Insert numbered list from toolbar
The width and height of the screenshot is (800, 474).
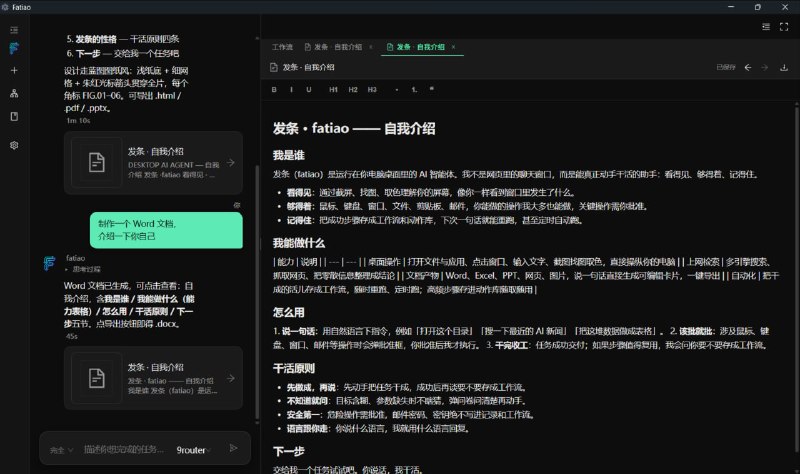tap(414, 89)
